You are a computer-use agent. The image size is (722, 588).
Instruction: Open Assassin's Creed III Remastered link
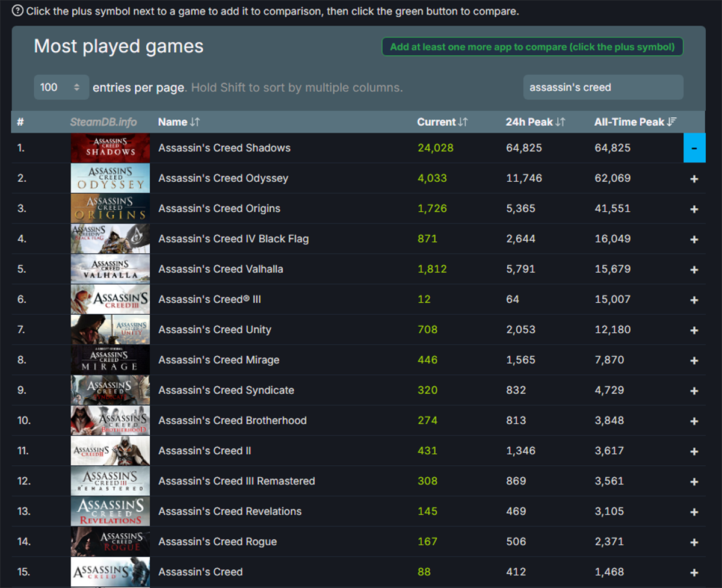click(x=236, y=481)
